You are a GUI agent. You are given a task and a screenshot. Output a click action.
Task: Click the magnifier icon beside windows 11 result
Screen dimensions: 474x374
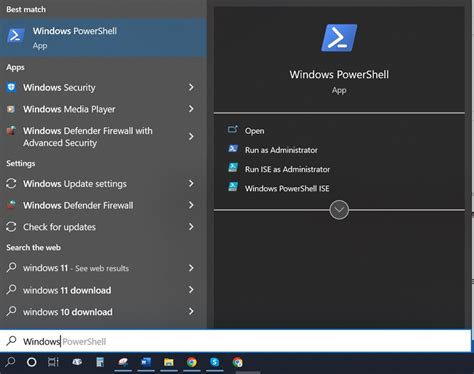coord(11,267)
